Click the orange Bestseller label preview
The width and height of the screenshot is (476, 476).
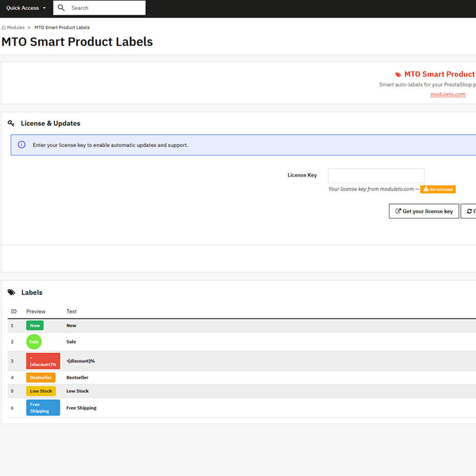click(41, 377)
